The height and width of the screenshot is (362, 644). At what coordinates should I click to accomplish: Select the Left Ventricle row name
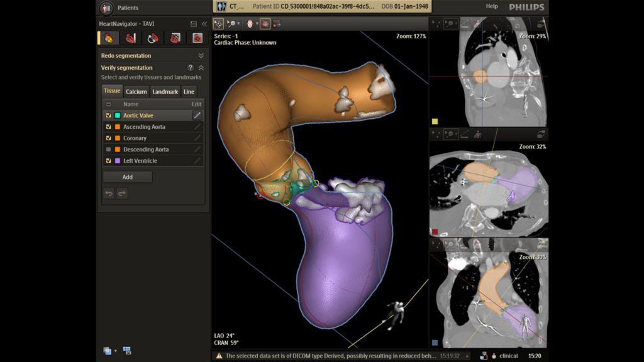(x=140, y=161)
